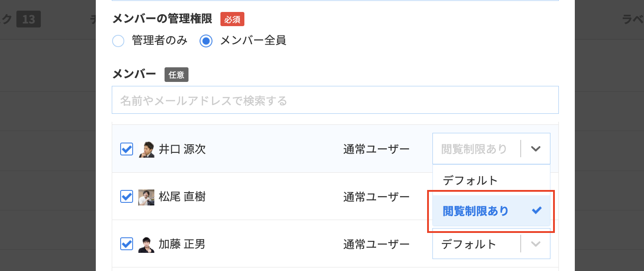The width and height of the screenshot is (644, 271).
Task: Choose 閲覧制限あり from the dropdown list
Action: pos(491,211)
